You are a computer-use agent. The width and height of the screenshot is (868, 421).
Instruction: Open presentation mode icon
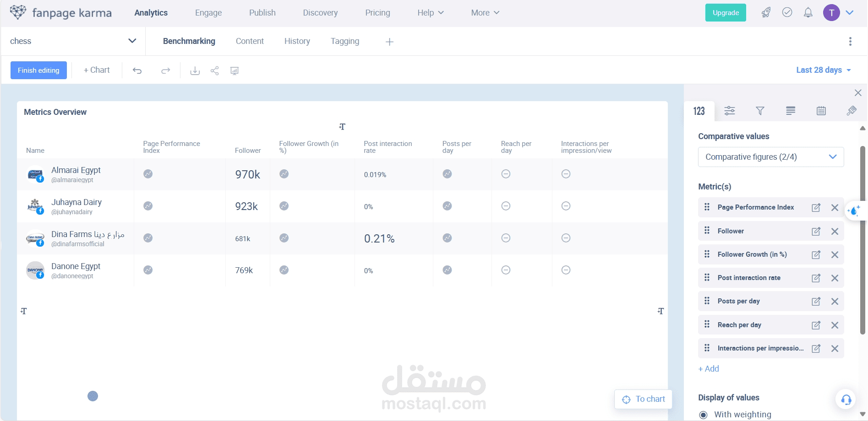click(x=235, y=70)
